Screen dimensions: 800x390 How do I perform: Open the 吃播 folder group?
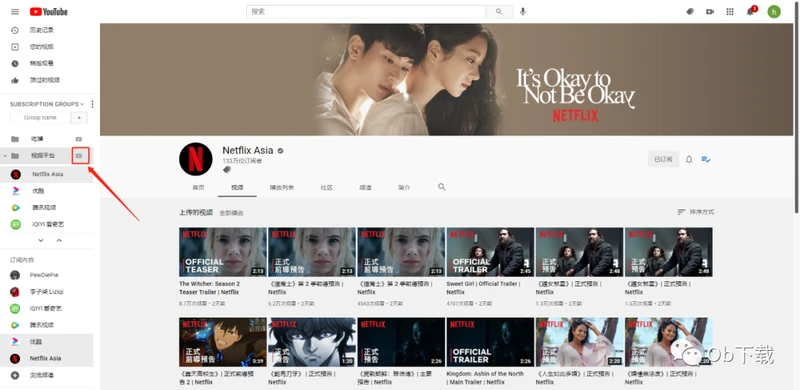(x=37, y=139)
